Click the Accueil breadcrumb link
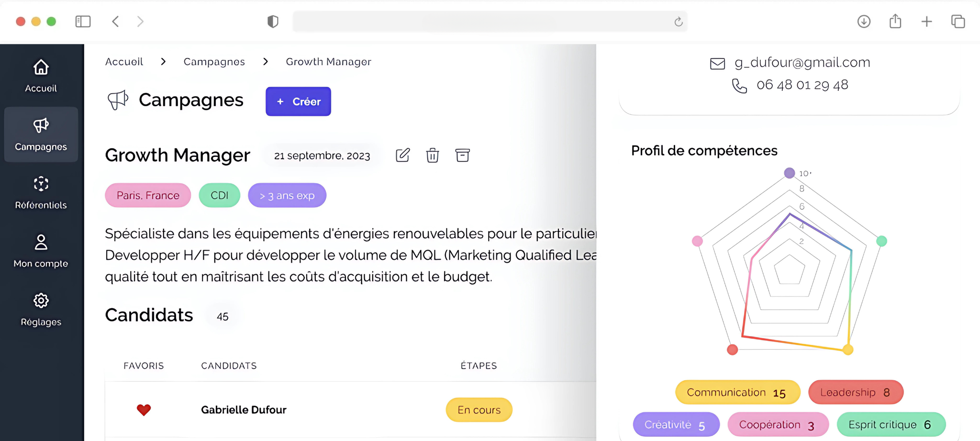 [124, 62]
